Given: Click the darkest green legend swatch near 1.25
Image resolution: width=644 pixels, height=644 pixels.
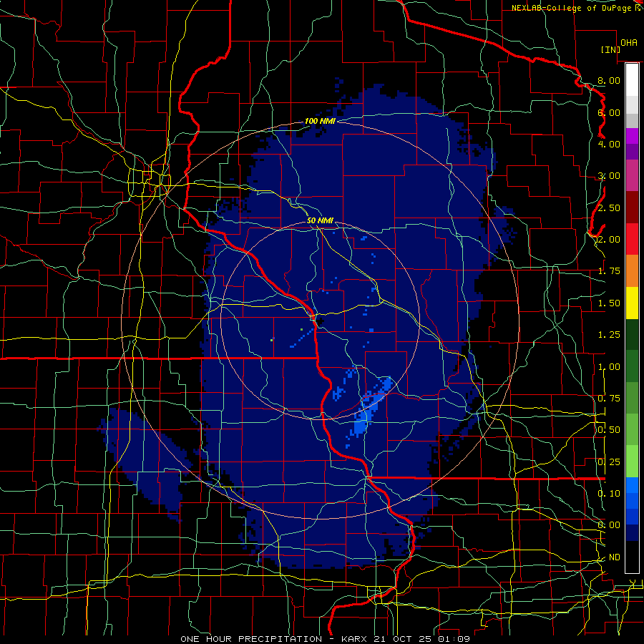Looking at the screenshot, I should [632, 334].
